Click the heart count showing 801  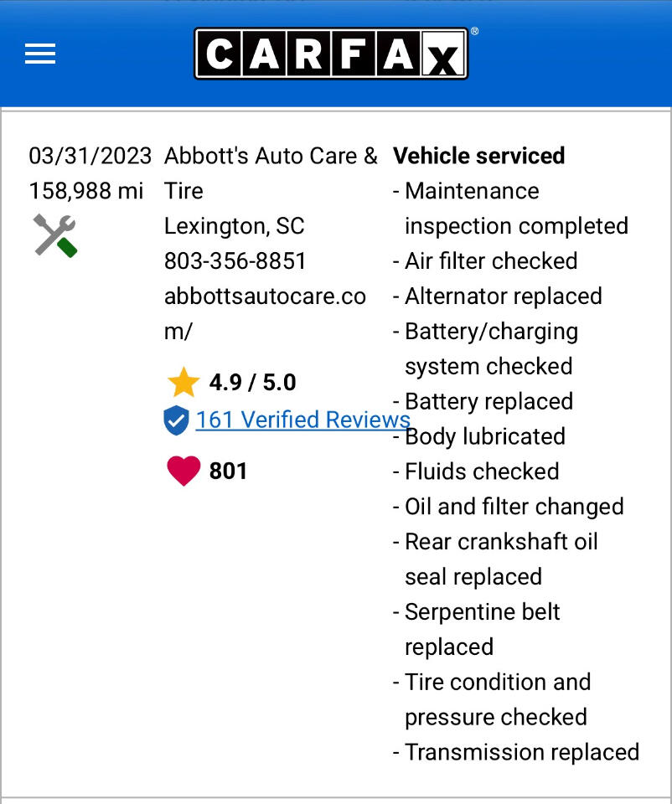[x=226, y=471]
